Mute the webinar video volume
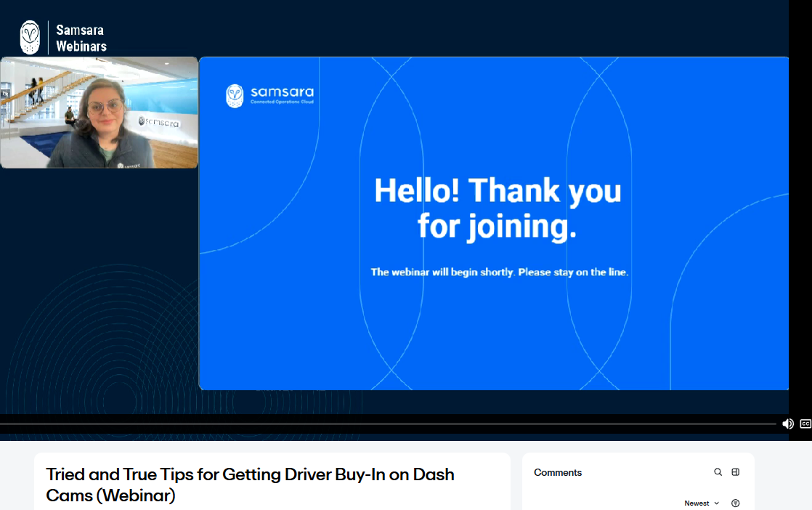 pos(787,424)
